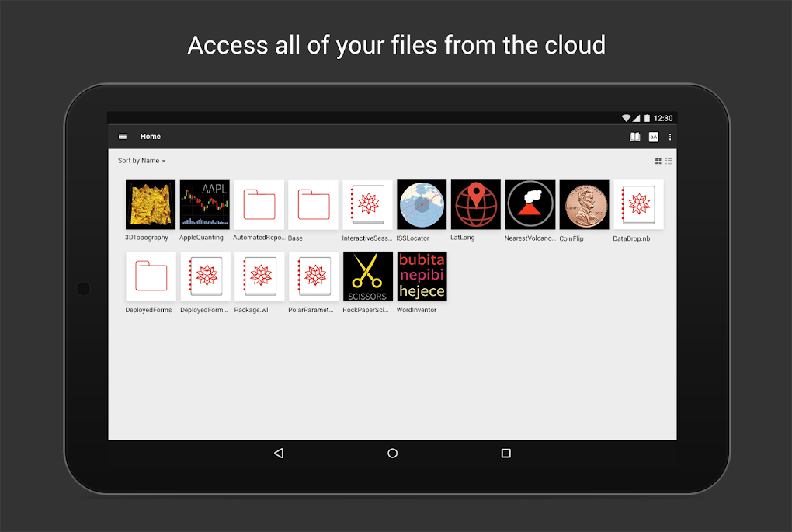Open the ISSLocator notebook globe icon
This screenshot has width=792, height=532.
421,204
